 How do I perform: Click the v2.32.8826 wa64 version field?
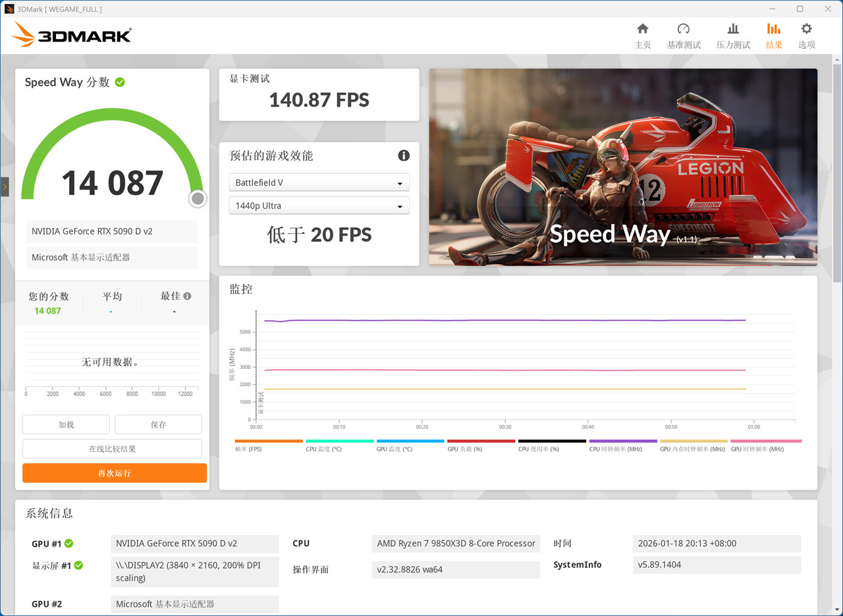coord(456,570)
